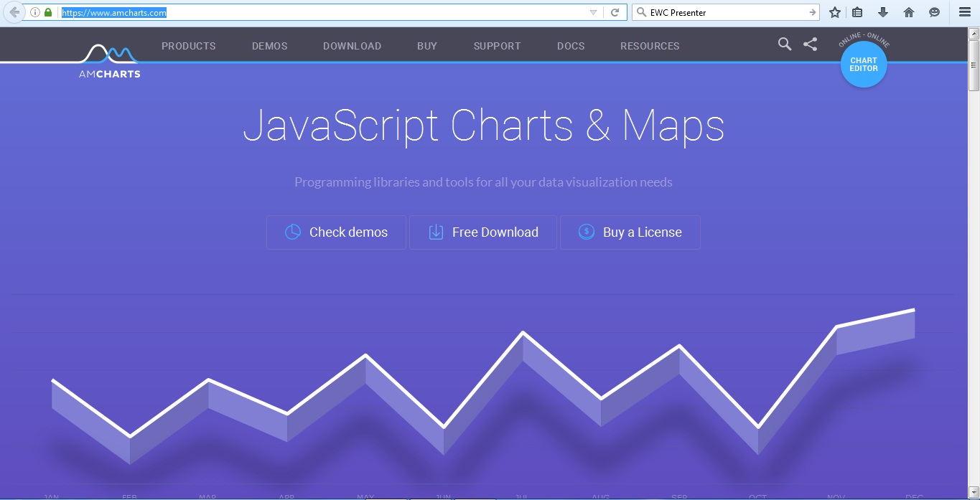Open the downloads arrow icon
Screen dimensions: 980x500
[883, 12]
